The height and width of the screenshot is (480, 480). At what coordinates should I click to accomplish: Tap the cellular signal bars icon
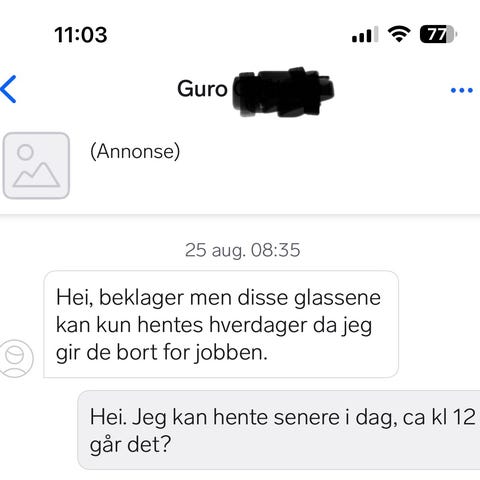tap(365, 34)
